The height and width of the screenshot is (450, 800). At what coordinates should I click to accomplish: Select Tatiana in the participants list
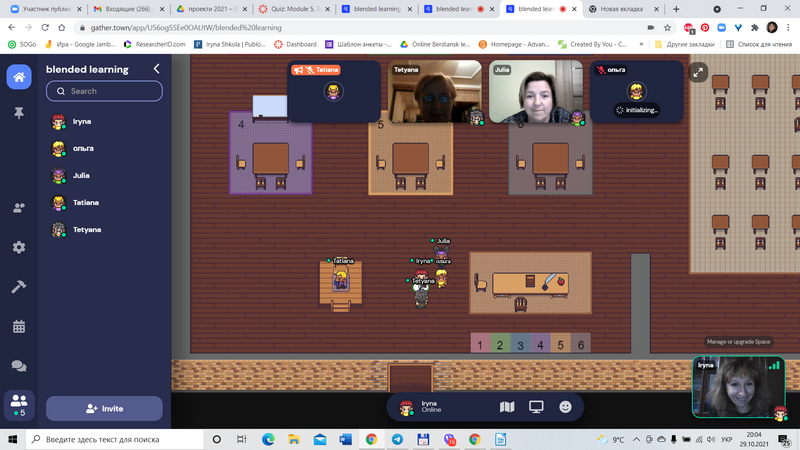pyautogui.click(x=104, y=203)
